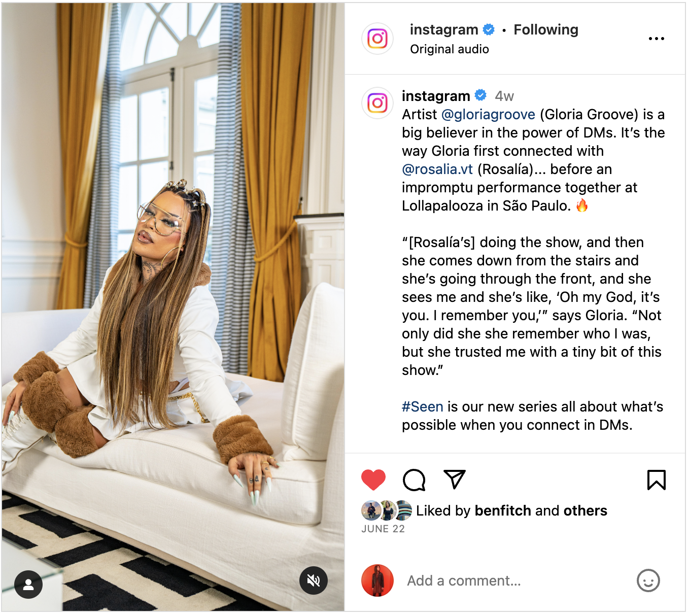Show tagged people via person icon
Screen dimensions: 688x616
click(x=28, y=585)
